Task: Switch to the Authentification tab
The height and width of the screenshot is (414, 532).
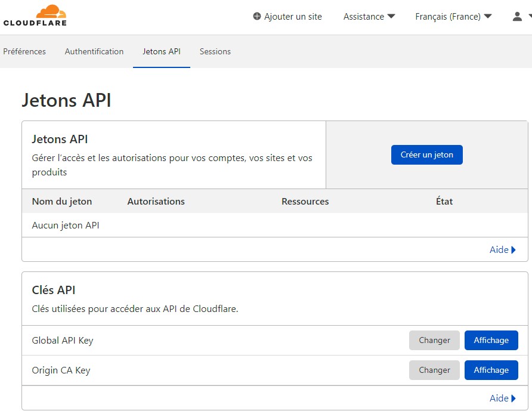Action: click(94, 51)
